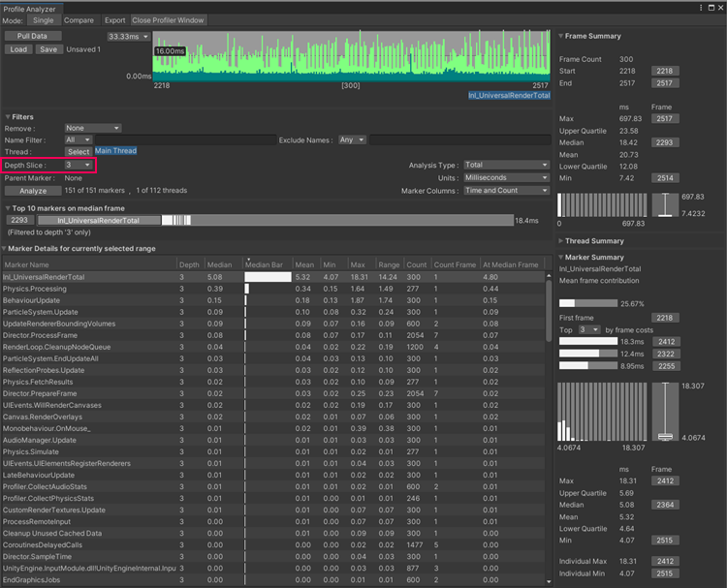Screen dimensions: 727x588
Task: Switch to Compare mode
Action: pyautogui.click(x=79, y=19)
